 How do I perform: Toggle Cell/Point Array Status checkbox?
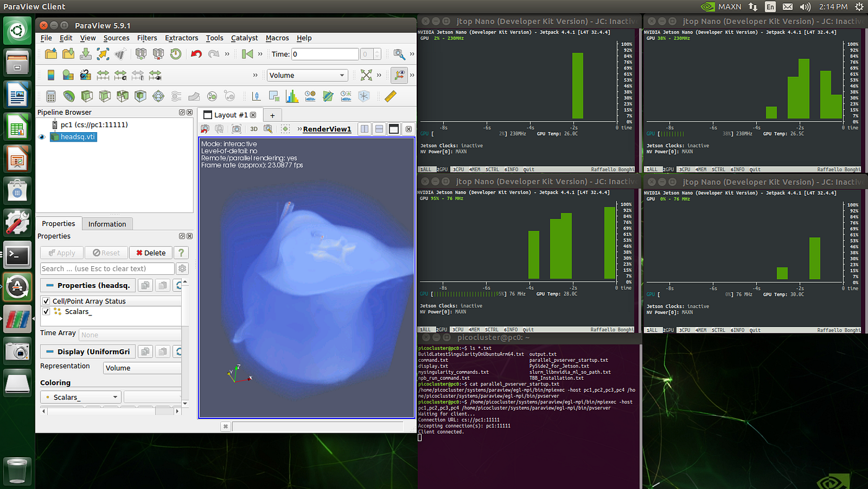pyautogui.click(x=45, y=301)
